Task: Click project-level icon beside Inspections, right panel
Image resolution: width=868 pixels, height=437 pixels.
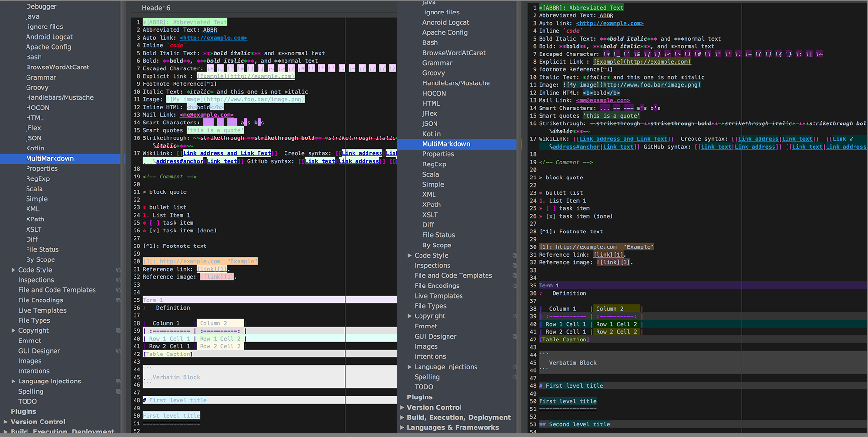Action: pos(514,266)
